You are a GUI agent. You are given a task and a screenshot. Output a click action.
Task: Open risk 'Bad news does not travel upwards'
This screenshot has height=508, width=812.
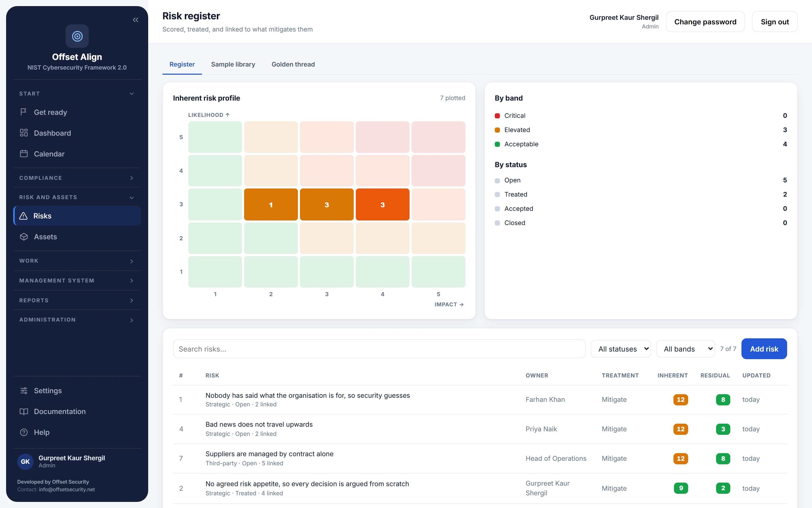point(480,429)
